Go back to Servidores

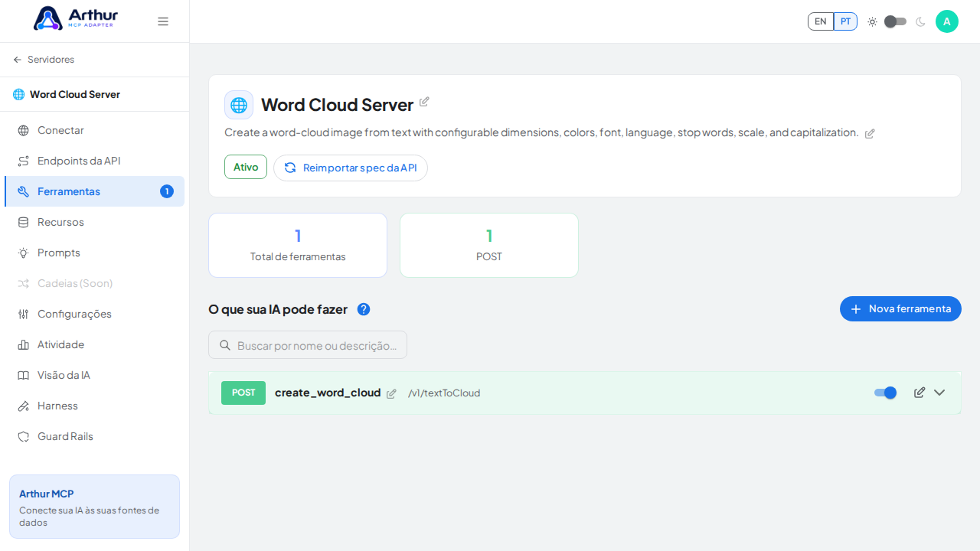click(44, 60)
